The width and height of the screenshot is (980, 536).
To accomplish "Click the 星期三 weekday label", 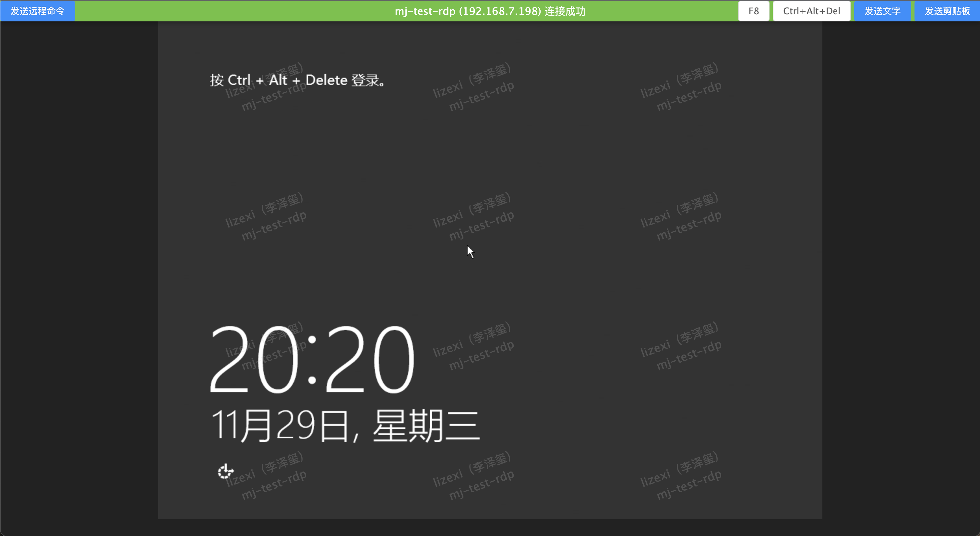I will pos(426,426).
